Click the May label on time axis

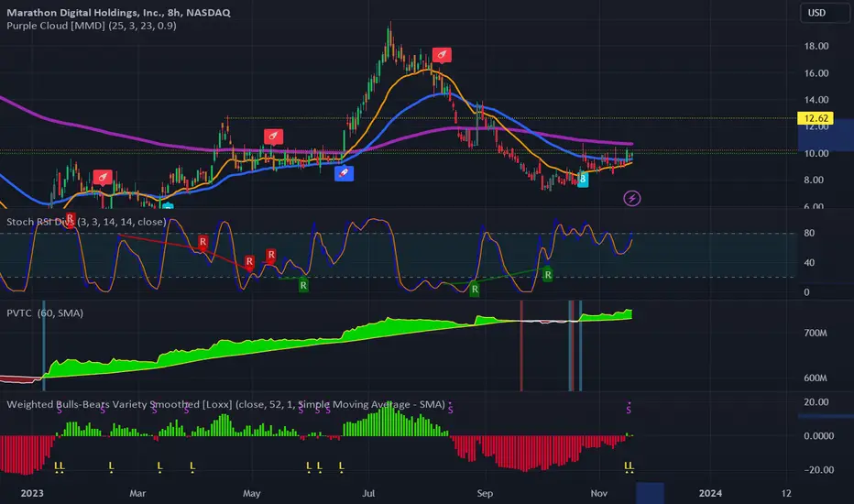click(x=252, y=493)
